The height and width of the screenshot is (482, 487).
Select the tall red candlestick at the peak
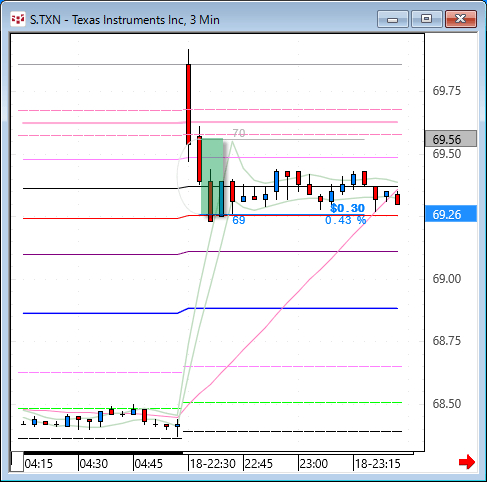pos(188,104)
